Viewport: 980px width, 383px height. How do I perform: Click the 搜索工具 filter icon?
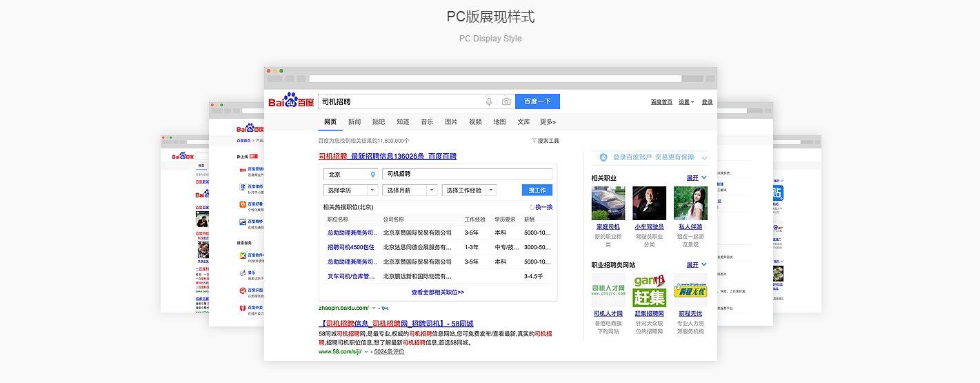pyautogui.click(x=534, y=141)
